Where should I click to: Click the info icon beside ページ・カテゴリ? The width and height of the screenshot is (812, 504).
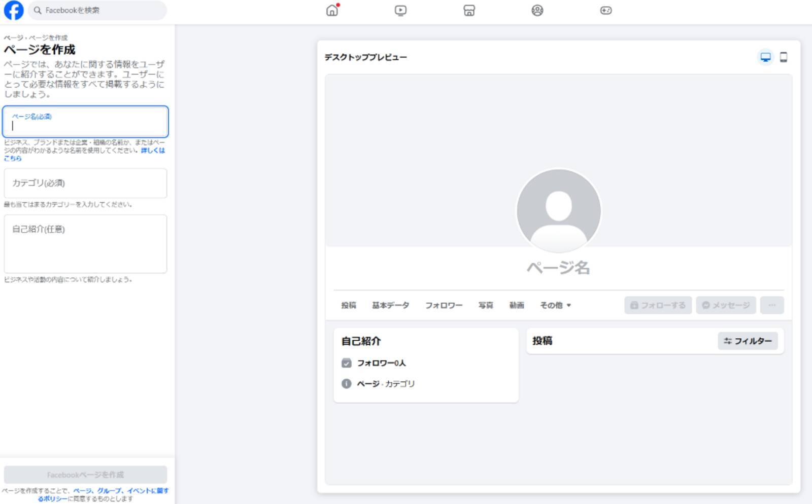coord(347,384)
